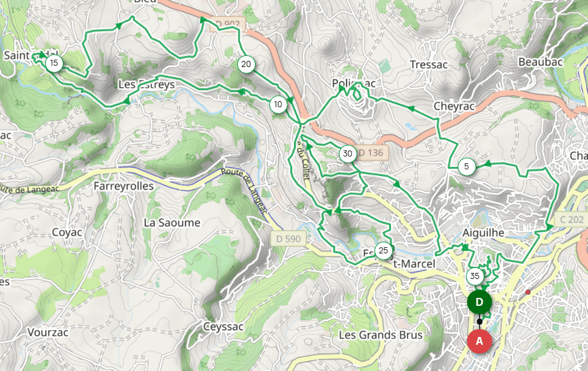Click the black waypoint dot between D and A
The image size is (588, 371).
[479, 322]
